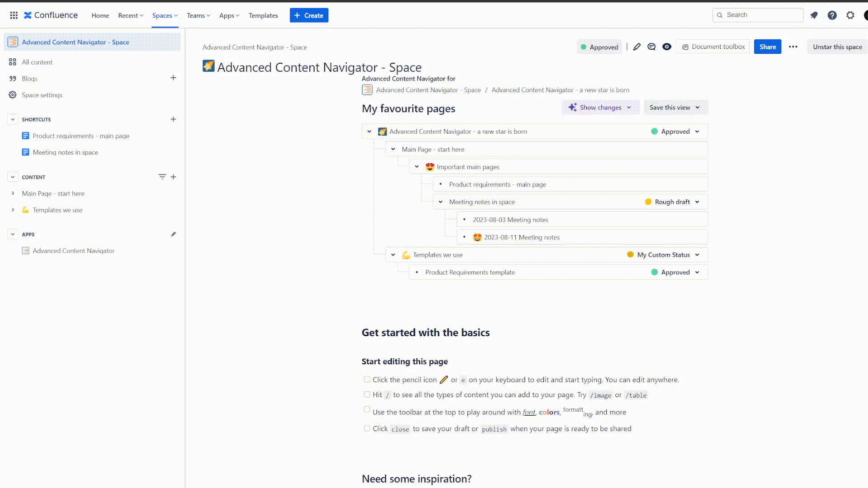Create content with plus next to CONTENT
This screenshot has width=868, height=488.
pyautogui.click(x=173, y=177)
